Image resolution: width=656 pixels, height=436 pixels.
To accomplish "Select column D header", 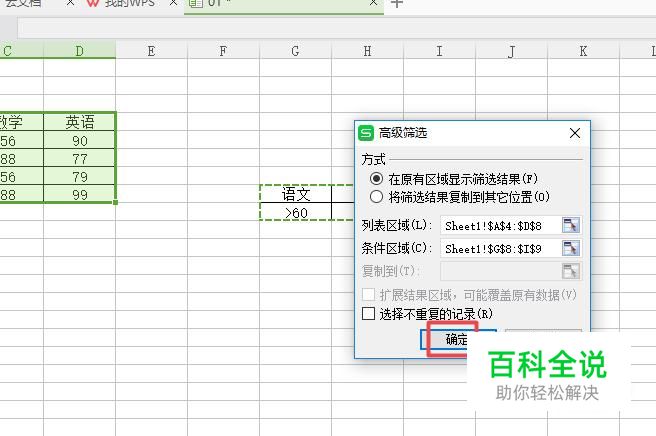I will [x=79, y=51].
